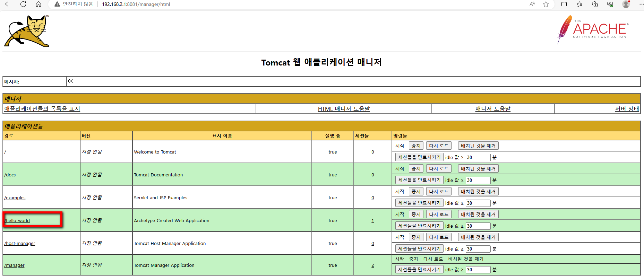644x280 pixels.
Task: Edit idle minutes field for /docs
Action: coord(478,180)
